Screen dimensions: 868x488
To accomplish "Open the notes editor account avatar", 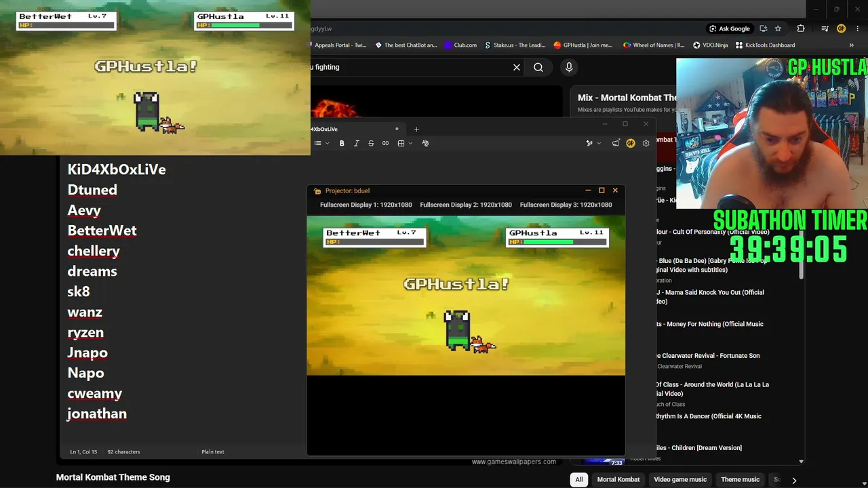I will click(x=631, y=143).
